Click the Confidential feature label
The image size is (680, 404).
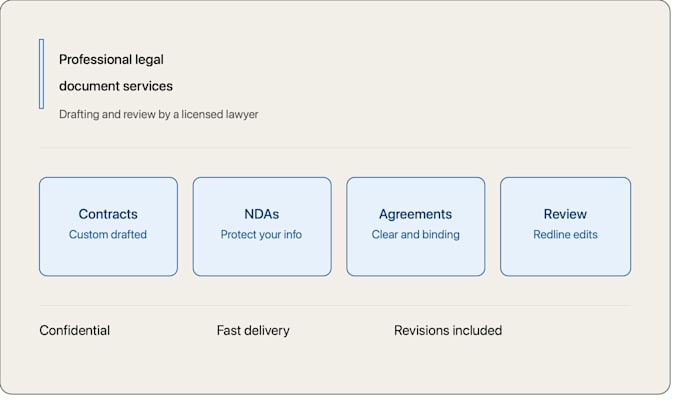75,330
